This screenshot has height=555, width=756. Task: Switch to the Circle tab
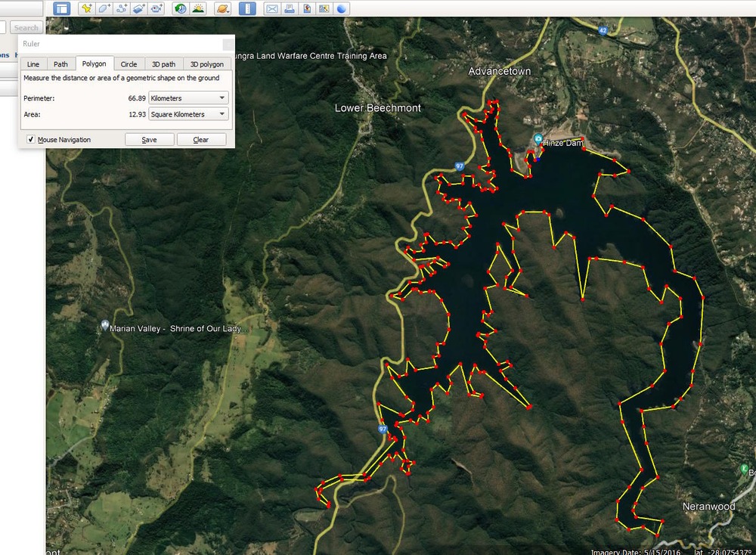click(129, 64)
